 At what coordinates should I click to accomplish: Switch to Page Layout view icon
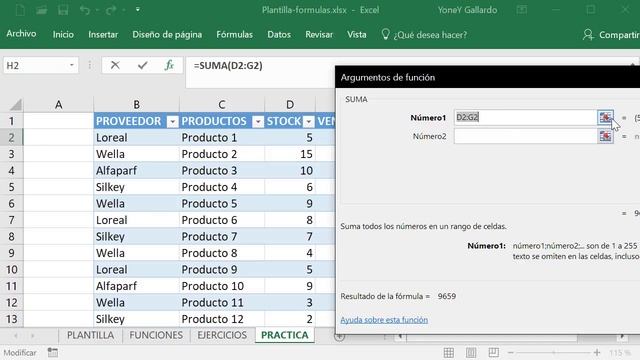(471, 353)
